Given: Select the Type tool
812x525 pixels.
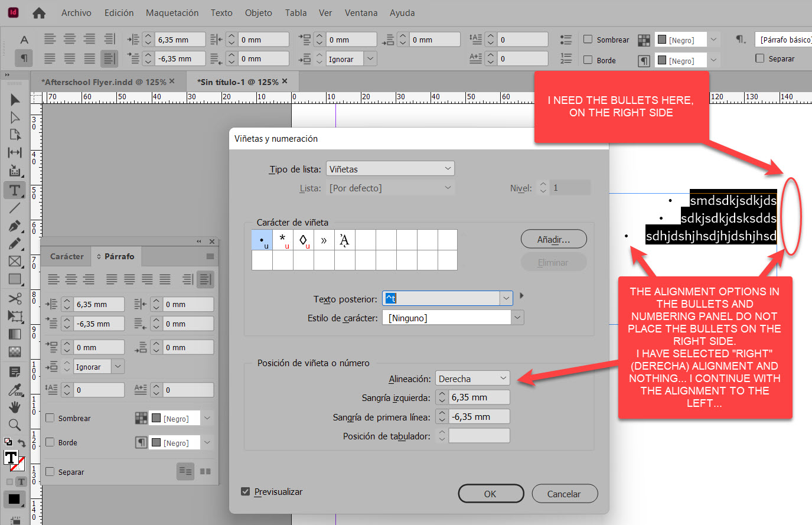Looking at the screenshot, I should (15, 190).
